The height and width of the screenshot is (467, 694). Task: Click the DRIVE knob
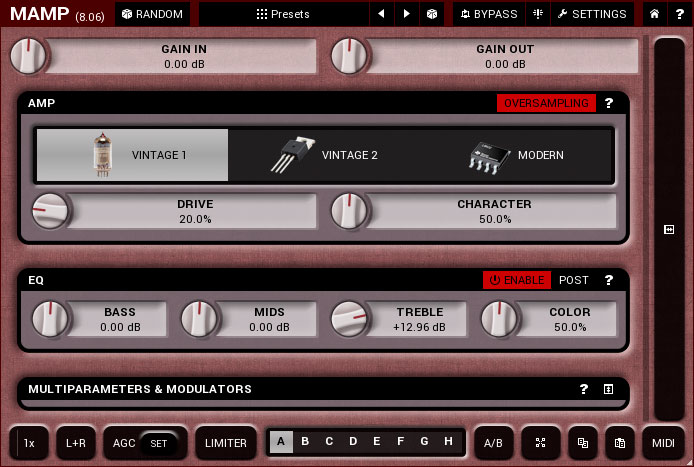pyautogui.click(x=50, y=211)
